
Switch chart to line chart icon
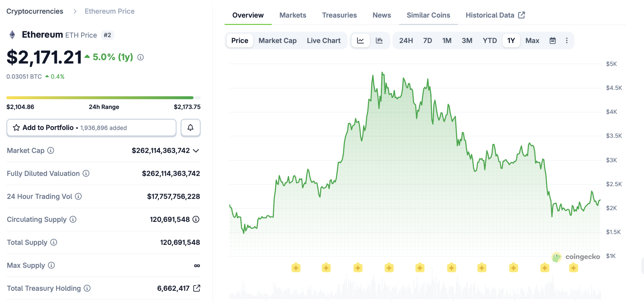click(x=360, y=40)
